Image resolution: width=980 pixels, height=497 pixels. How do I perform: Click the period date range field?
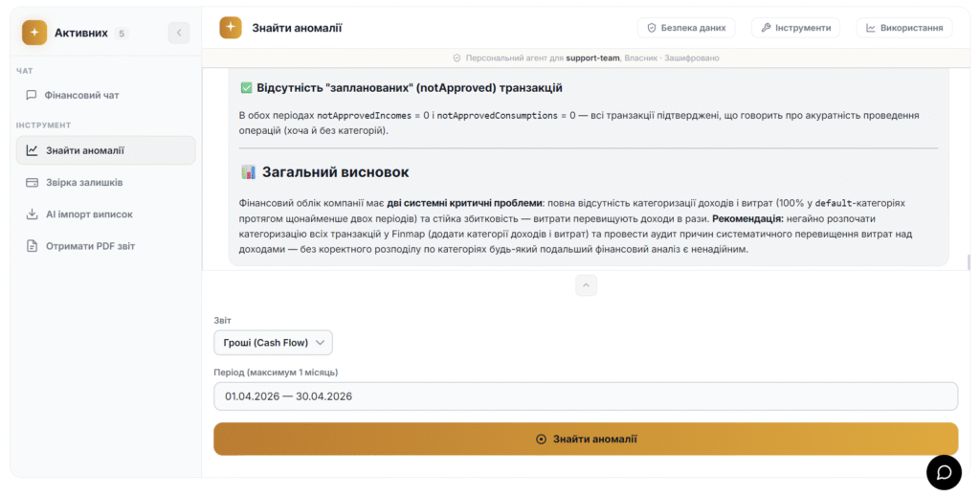[585, 396]
